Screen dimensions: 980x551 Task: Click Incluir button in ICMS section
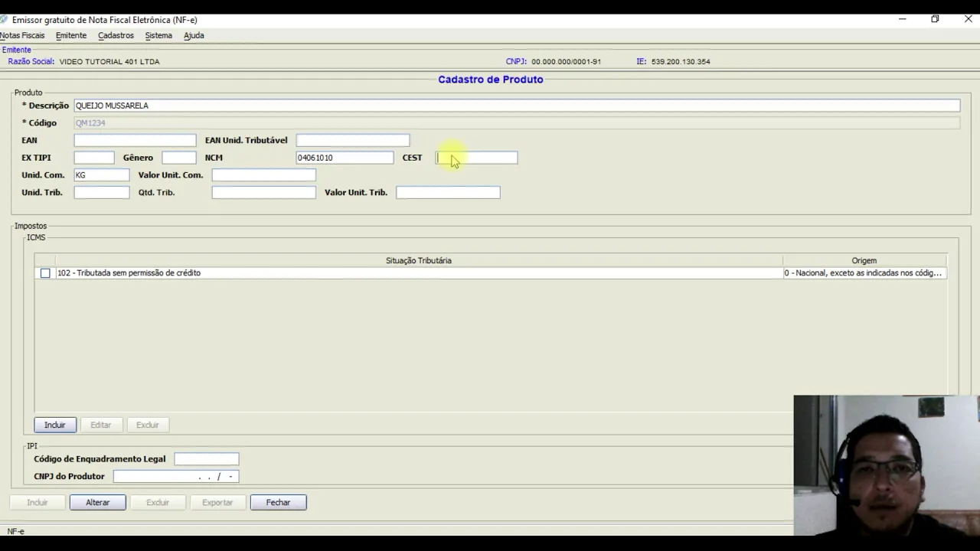(x=55, y=425)
